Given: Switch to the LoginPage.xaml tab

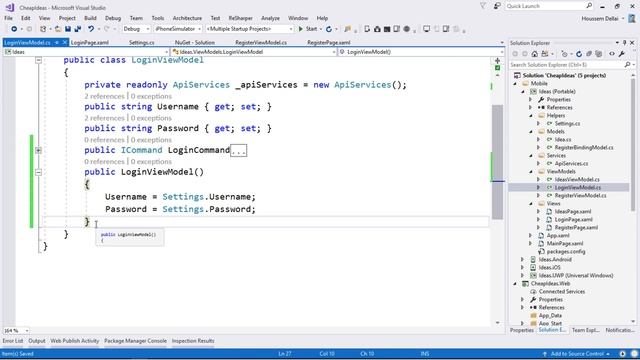Looking at the screenshot, I should coord(89,42).
